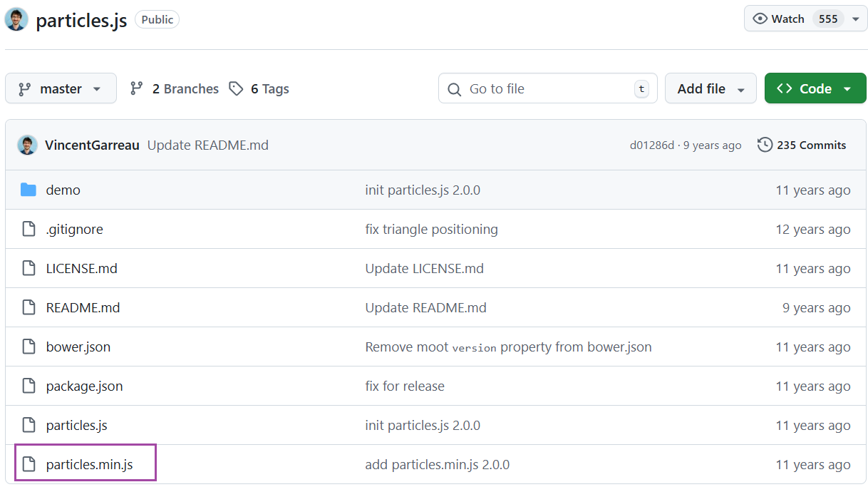Click VincentGarreau's avatar in the commit row
This screenshot has width=868, height=487.
click(x=27, y=145)
